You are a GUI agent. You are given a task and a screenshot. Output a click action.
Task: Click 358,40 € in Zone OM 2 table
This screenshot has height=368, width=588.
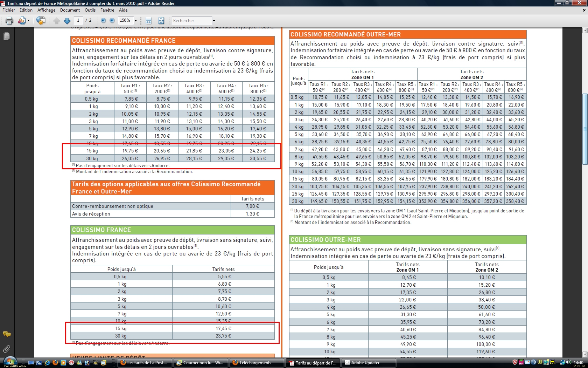coord(515,202)
